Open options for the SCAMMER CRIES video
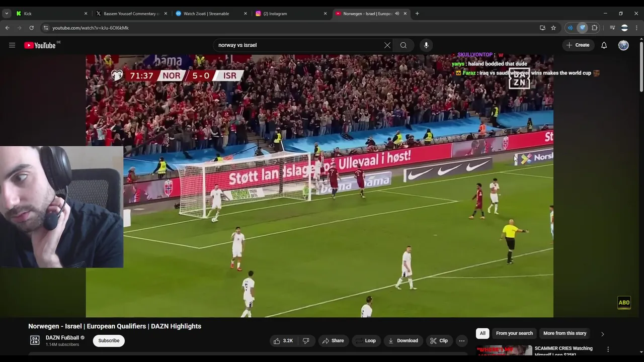644x362 pixels. coord(608,349)
